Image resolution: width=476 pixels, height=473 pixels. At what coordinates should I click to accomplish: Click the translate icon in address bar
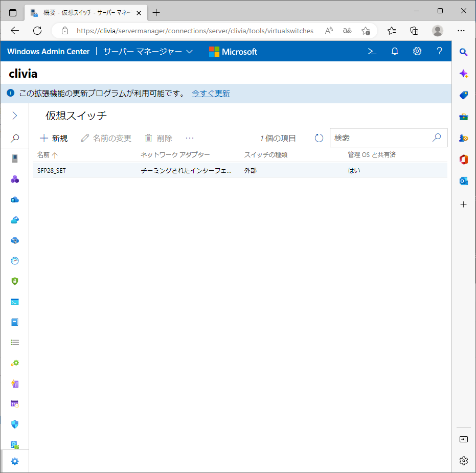click(x=347, y=31)
